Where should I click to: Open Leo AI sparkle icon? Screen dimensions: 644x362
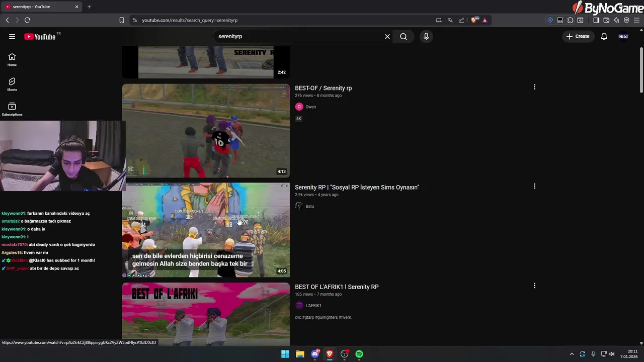coord(616,20)
